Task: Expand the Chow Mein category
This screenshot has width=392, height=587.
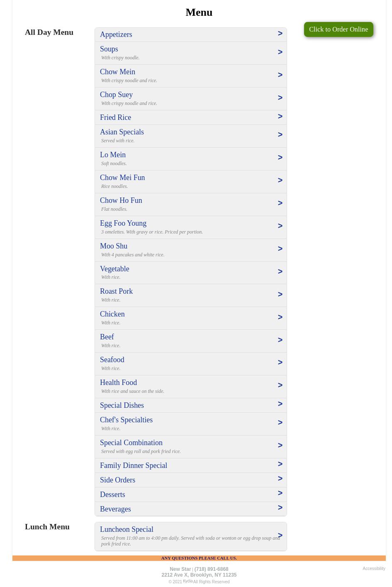Action: 118,72
